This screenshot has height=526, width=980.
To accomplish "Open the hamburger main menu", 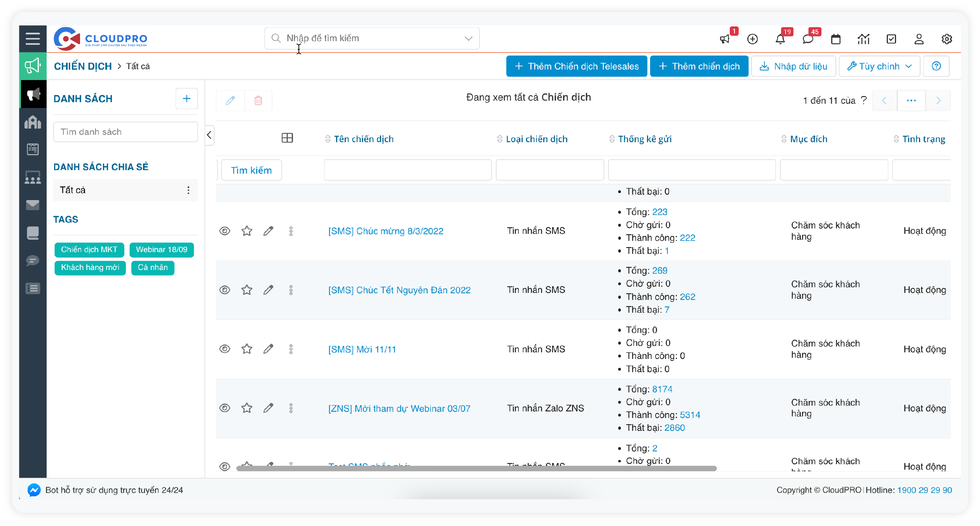I will click(x=33, y=38).
